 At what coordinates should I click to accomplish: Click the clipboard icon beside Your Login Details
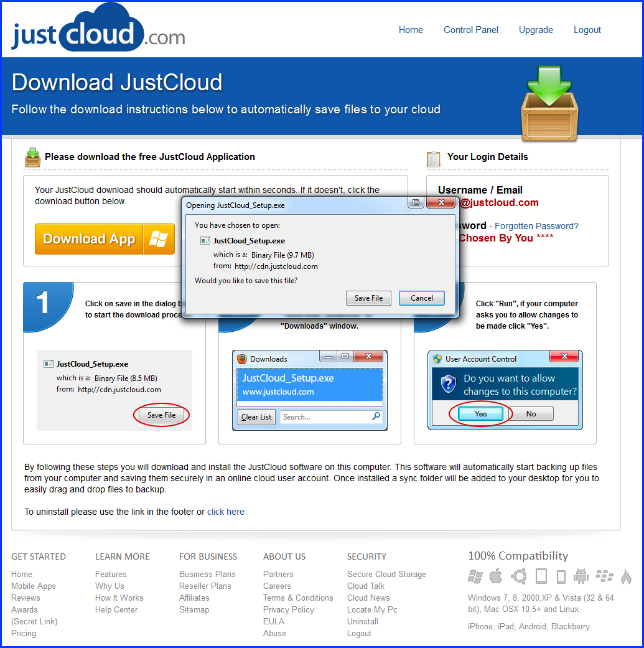tap(433, 159)
